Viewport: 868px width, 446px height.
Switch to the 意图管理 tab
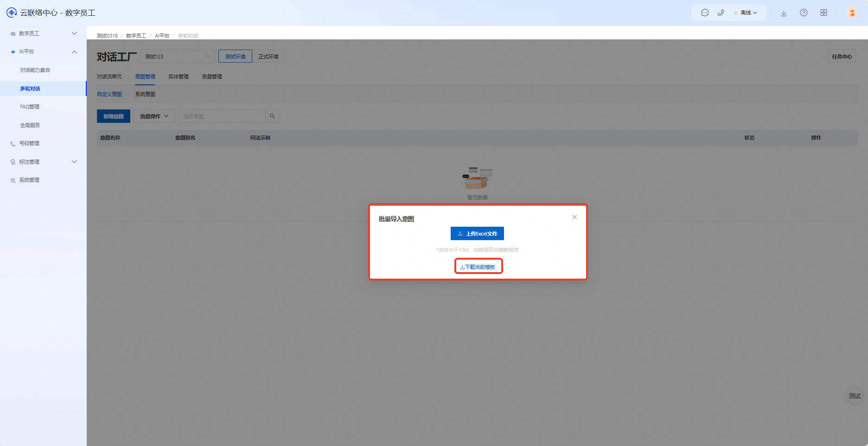145,76
